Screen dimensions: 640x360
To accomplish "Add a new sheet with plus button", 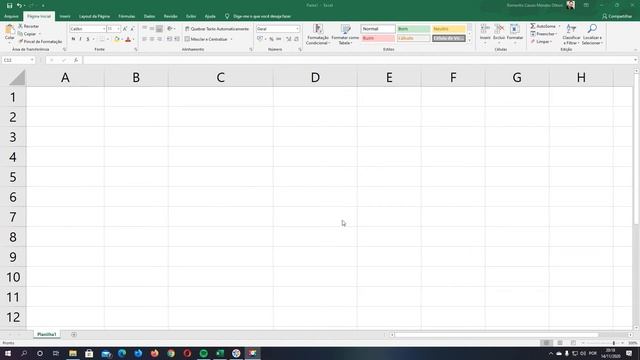I will pos(74,334).
